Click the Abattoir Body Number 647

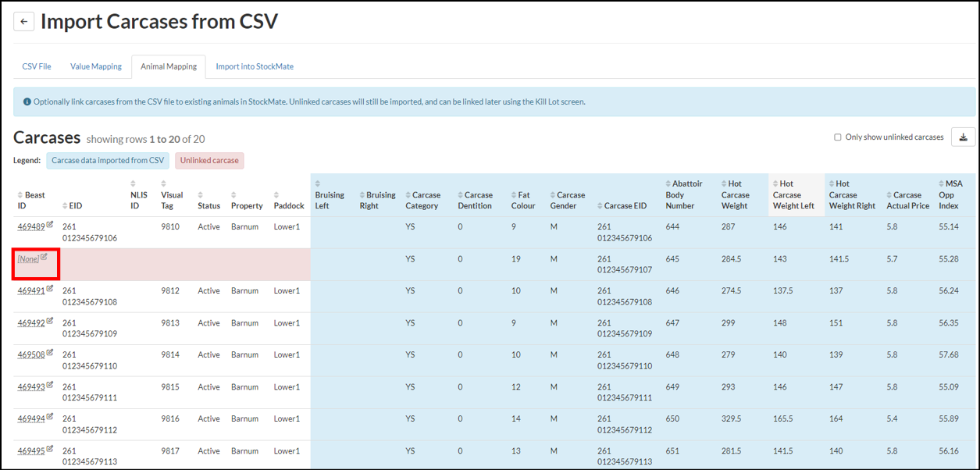[673, 323]
